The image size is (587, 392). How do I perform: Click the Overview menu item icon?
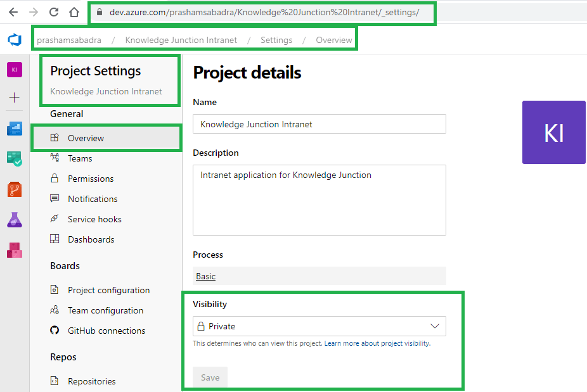[55, 137]
